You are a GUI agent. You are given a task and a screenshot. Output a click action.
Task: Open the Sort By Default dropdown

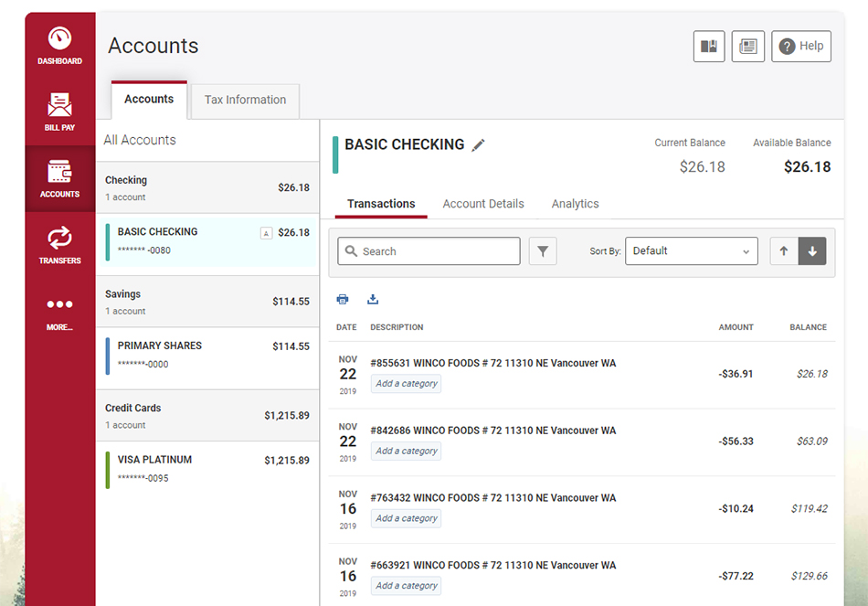click(x=692, y=251)
